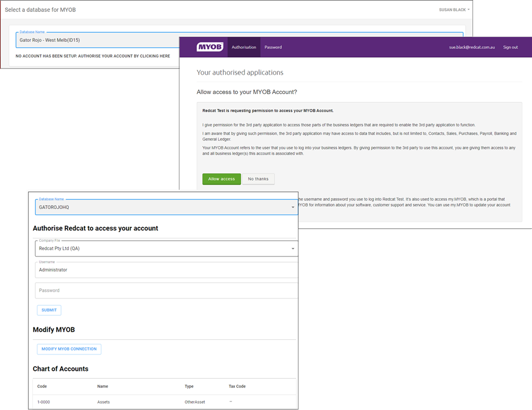Switch to the Password tab in MYOB header
Viewport: 532px width, 410px height.
[273, 47]
